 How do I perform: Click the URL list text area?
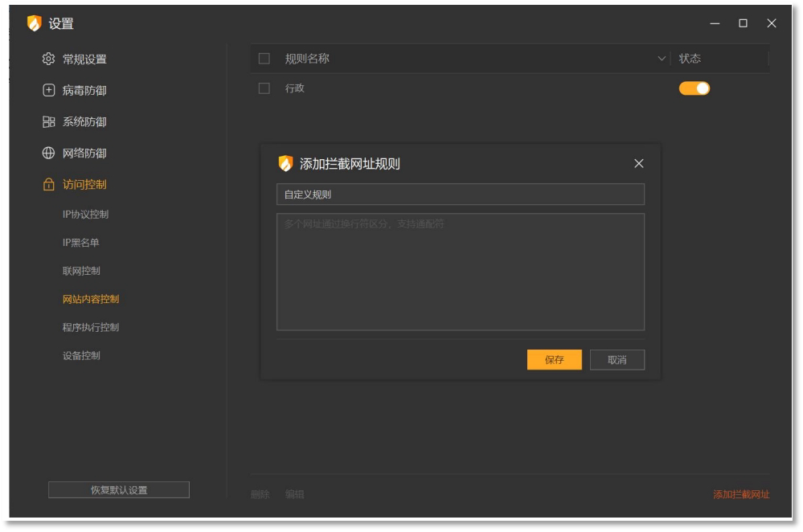click(461, 272)
